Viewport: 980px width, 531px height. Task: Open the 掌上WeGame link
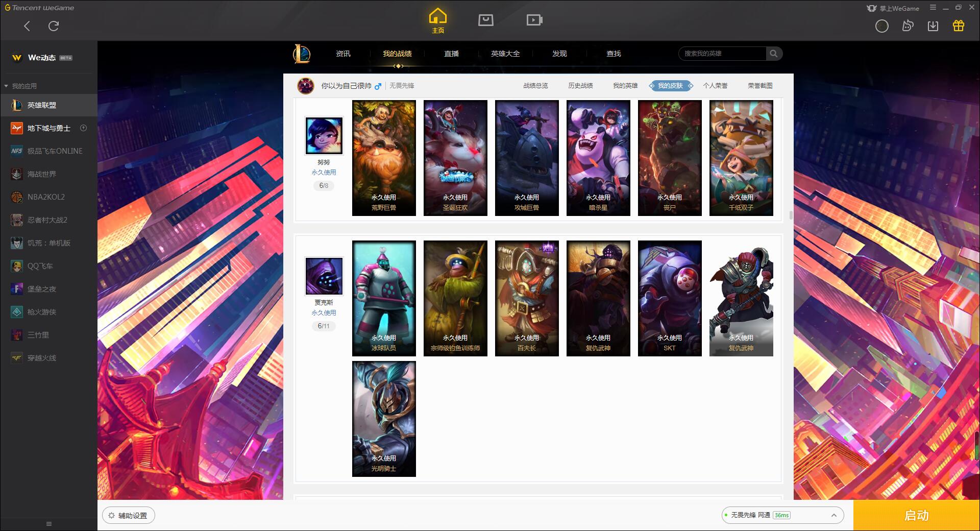tap(893, 8)
